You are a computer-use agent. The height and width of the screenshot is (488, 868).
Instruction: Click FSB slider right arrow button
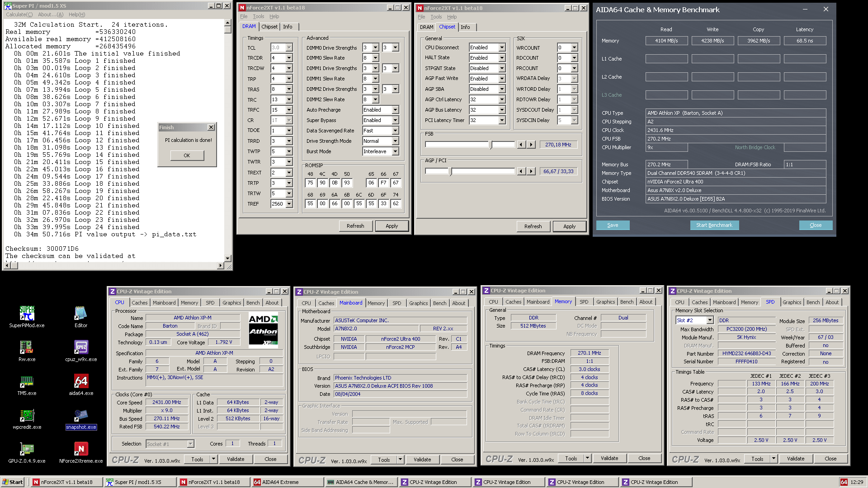[x=531, y=145]
